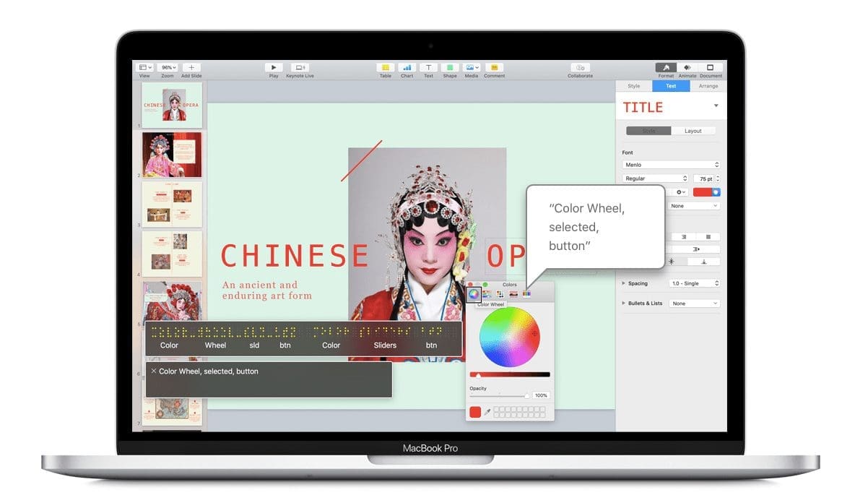The width and height of the screenshot is (868, 495).
Task: Open the Collaborate option
Action: (580, 67)
